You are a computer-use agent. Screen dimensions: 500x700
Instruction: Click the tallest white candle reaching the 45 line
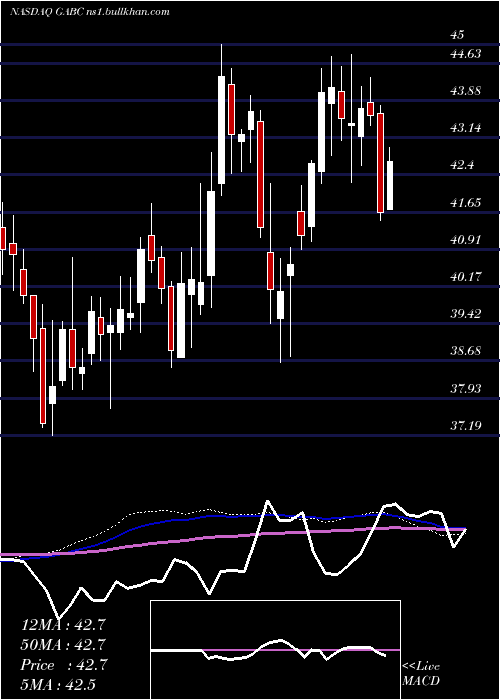[221, 121]
